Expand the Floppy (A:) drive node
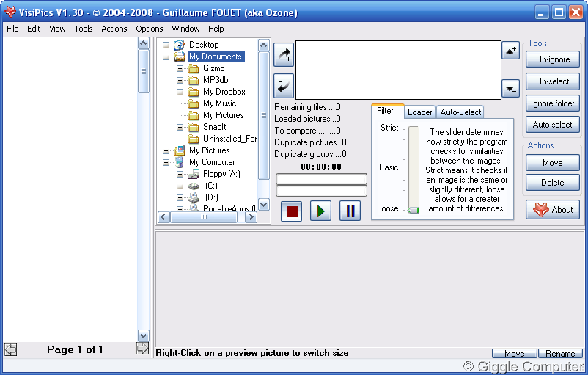Viewport: 588px width, 375px height. tap(180, 174)
